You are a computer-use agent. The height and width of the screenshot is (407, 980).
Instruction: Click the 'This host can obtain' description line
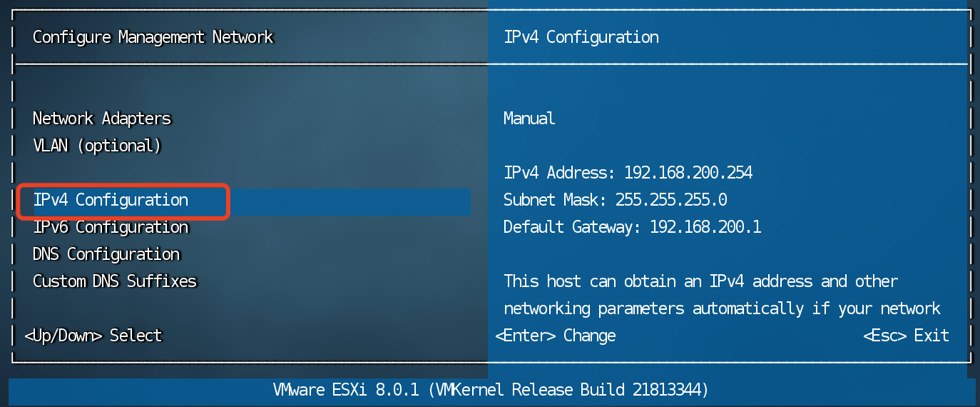pos(700,282)
